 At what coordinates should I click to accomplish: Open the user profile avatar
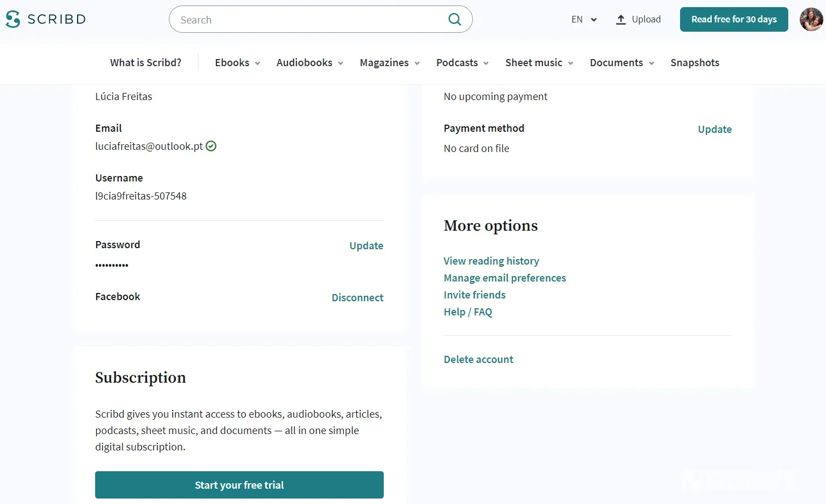(811, 20)
